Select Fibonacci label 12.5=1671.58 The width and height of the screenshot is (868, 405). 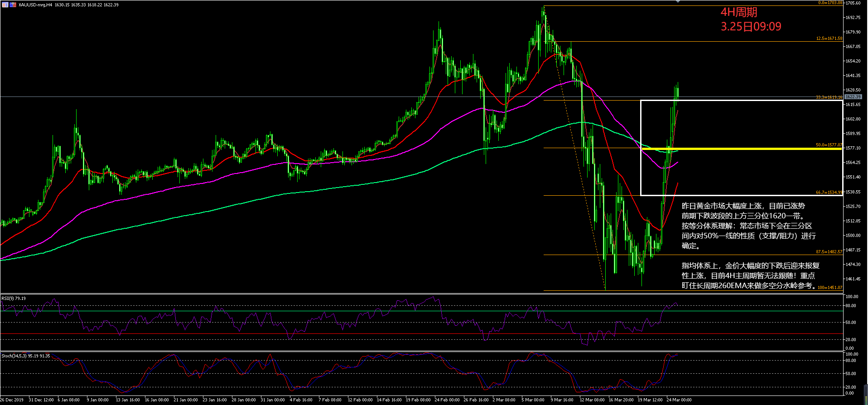click(829, 39)
